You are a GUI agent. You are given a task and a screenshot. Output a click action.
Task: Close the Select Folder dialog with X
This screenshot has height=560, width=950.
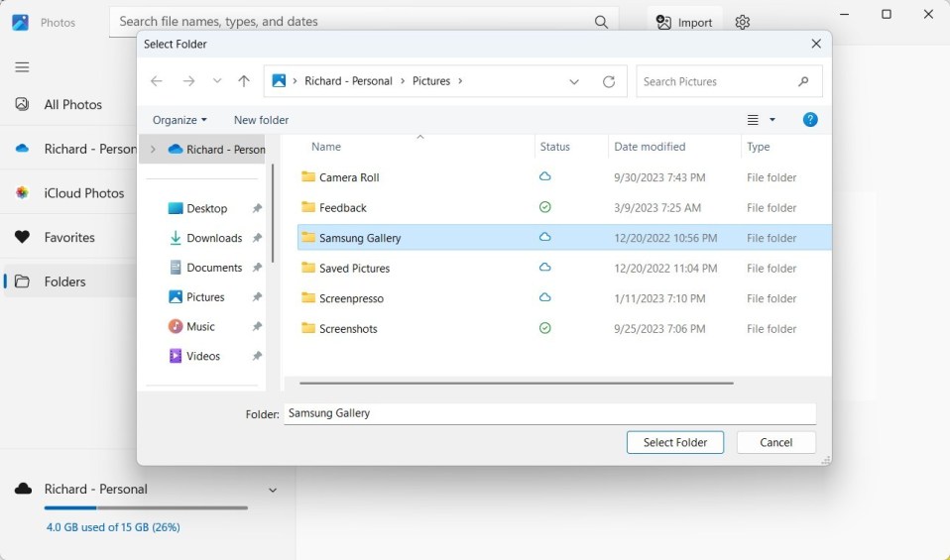point(816,44)
